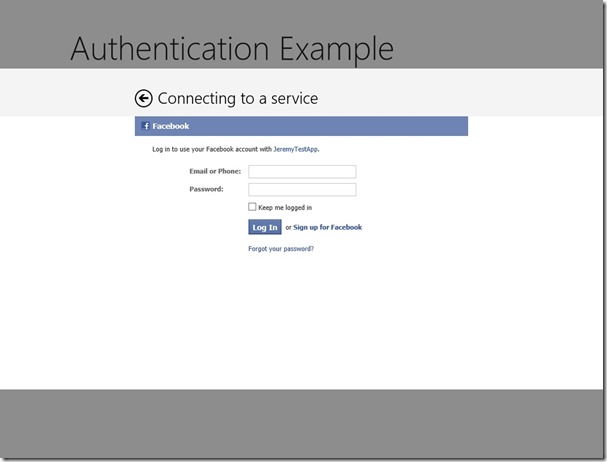607x462 pixels.
Task: Focus the Password input field
Action: point(302,189)
